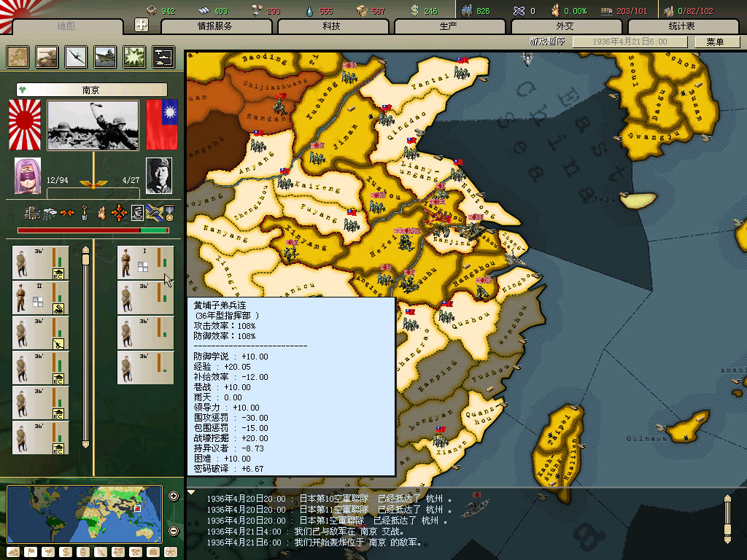Viewport: 747px width, 560px height.
Task: Select the defender headquarters unit marked I
Action: click(x=146, y=262)
